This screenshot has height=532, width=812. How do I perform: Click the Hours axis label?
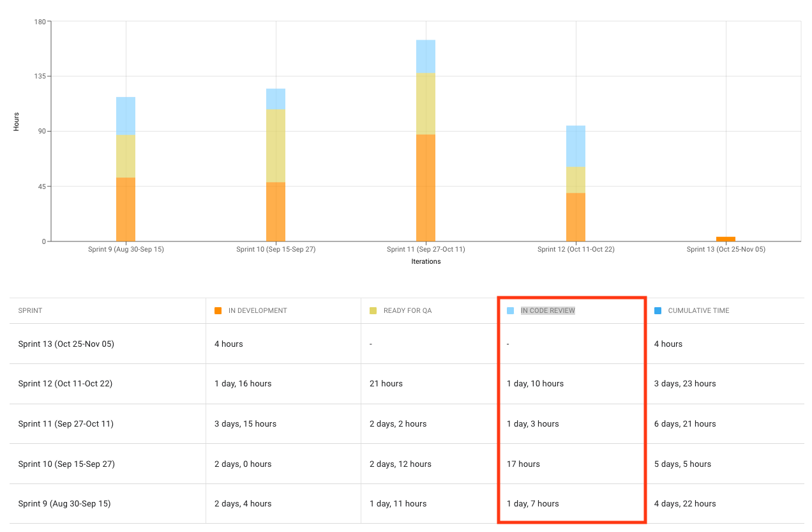point(16,121)
